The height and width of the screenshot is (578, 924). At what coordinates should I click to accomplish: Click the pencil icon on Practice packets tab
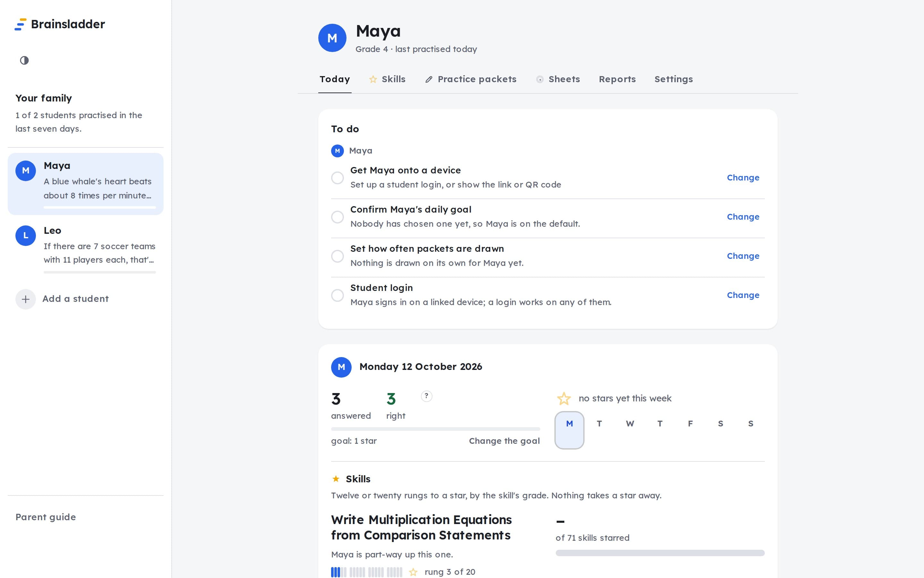[429, 79]
